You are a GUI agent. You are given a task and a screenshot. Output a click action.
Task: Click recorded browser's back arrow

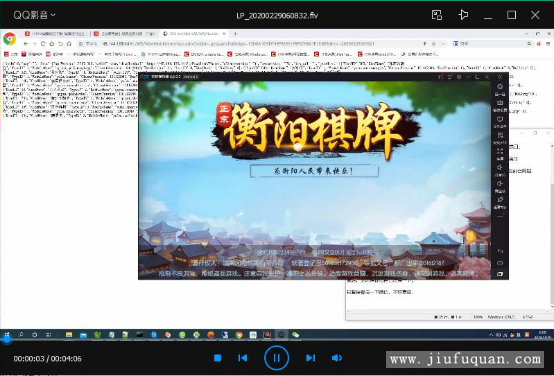point(25,44)
